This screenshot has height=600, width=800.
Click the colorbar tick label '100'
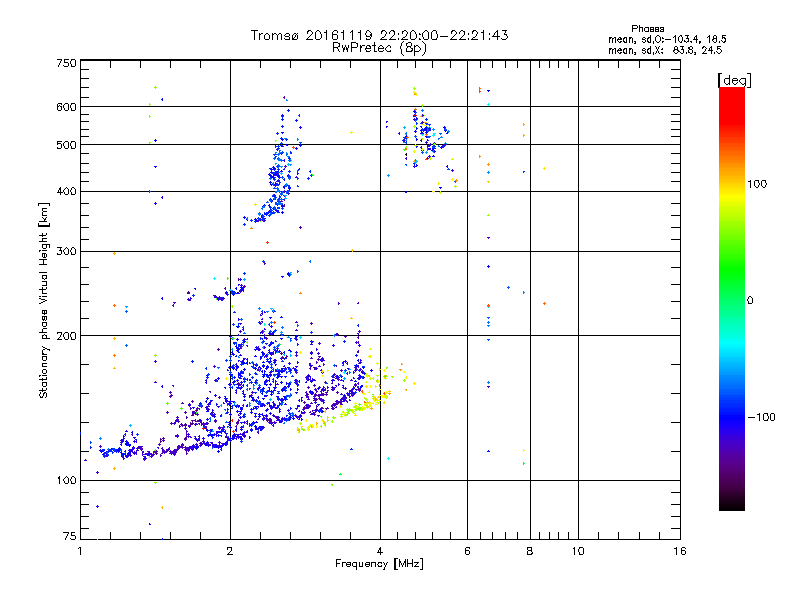click(x=757, y=184)
